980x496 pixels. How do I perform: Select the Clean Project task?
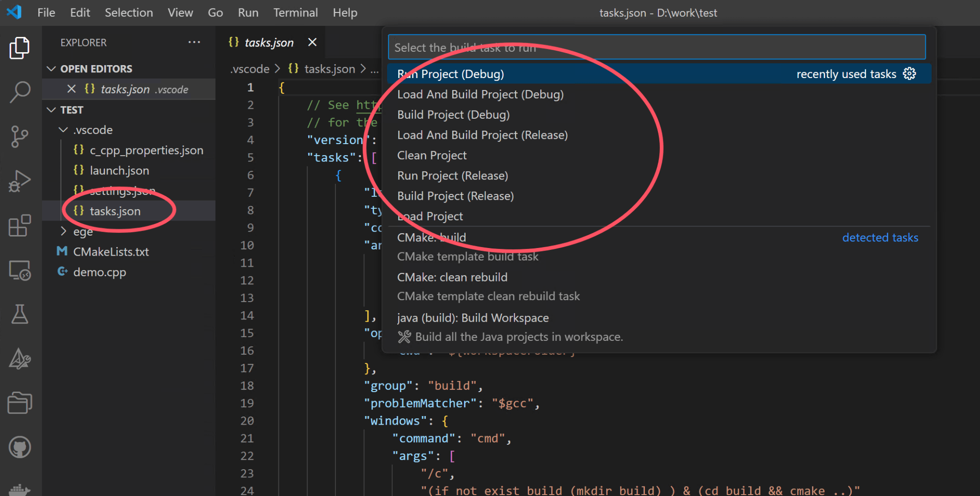pyautogui.click(x=432, y=155)
